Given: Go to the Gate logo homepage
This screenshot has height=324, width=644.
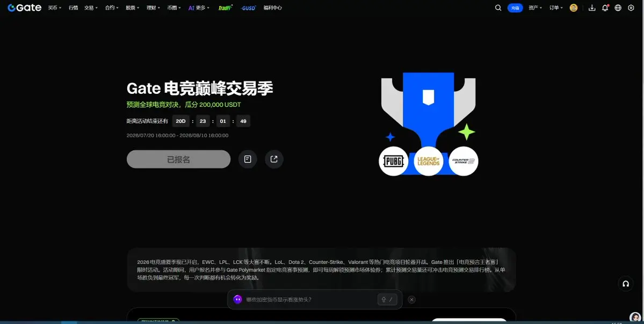Looking at the screenshot, I should [25, 8].
